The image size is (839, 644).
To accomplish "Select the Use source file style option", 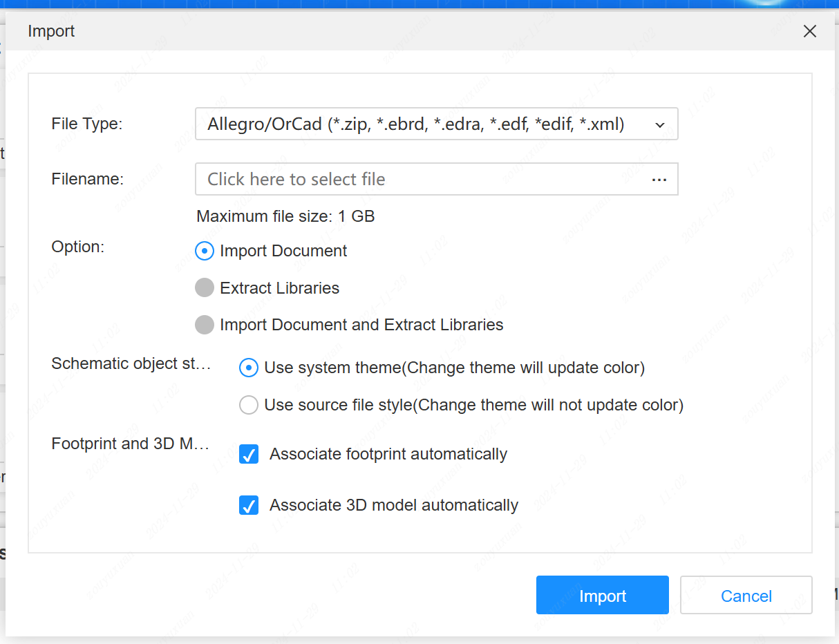I will 249,405.
